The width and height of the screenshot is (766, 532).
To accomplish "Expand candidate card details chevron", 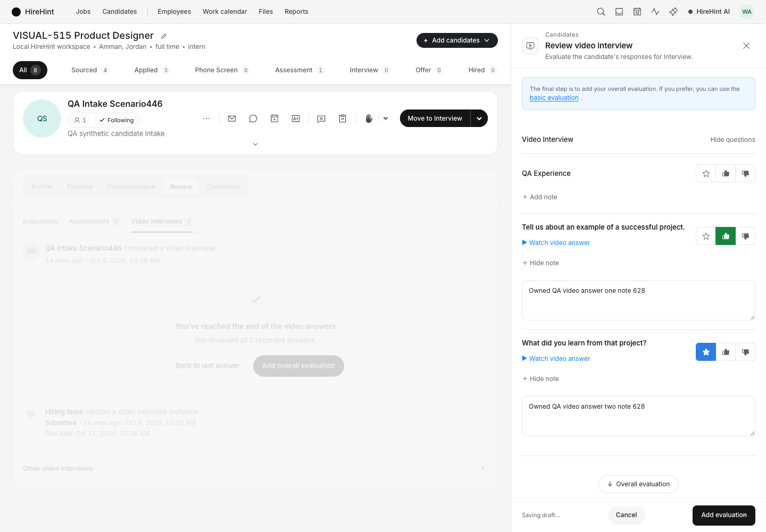I will (x=255, y=144).
